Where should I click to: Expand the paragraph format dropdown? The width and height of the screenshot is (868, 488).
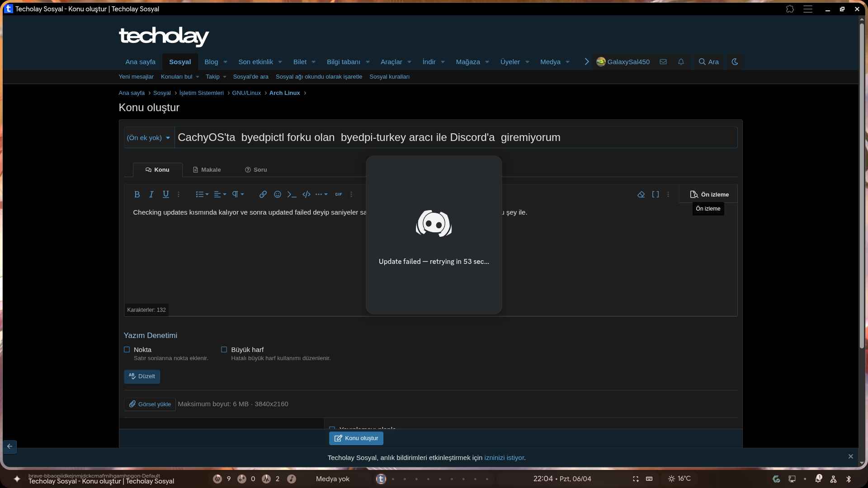click(x=238, y=194)
